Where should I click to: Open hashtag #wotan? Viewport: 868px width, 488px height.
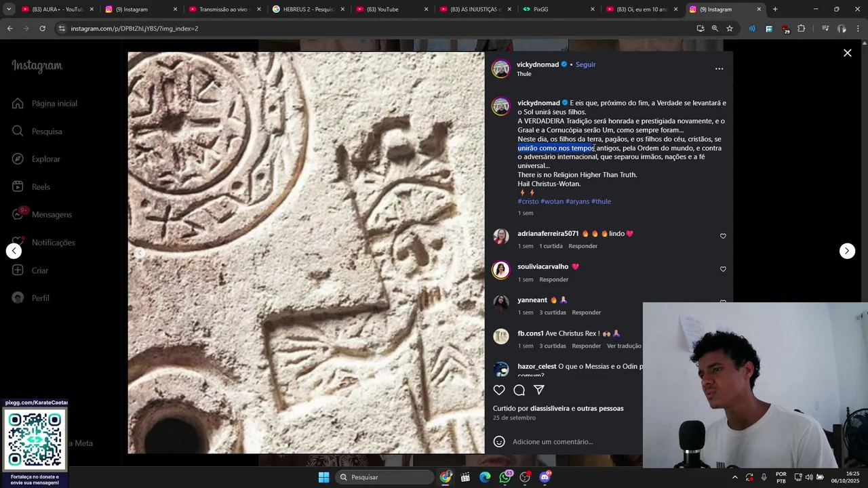(552, 201)
